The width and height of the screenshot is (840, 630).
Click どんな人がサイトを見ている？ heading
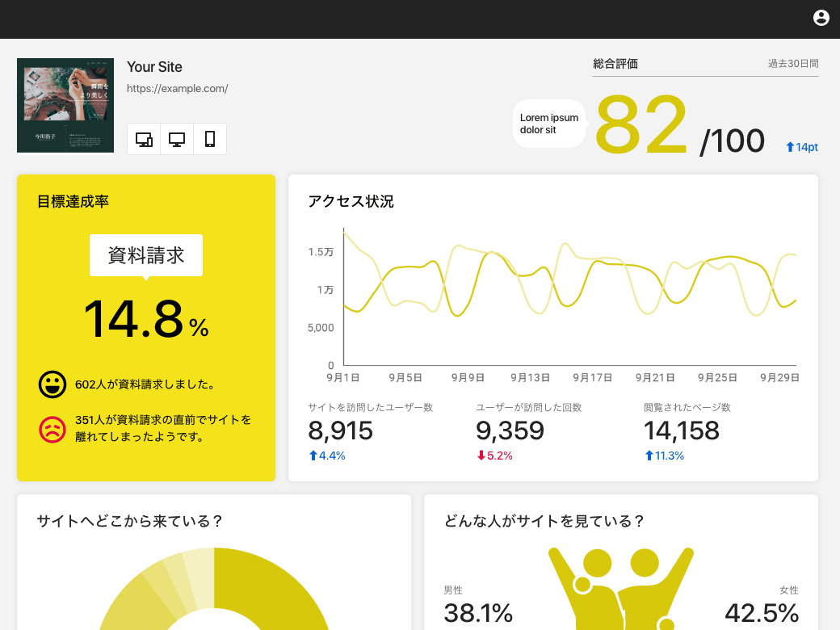pyautogui.click(x=544, y=521)
